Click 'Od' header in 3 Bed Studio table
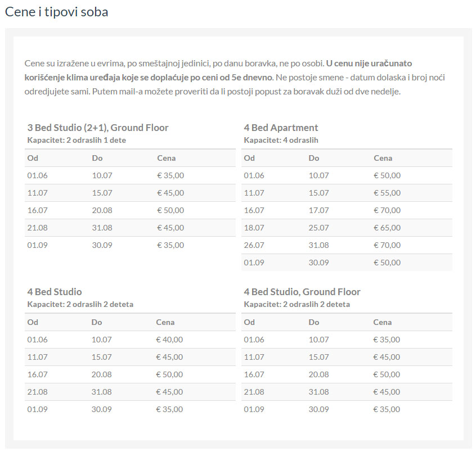This screenshot has height=452, width=476. tap(33, 158)
